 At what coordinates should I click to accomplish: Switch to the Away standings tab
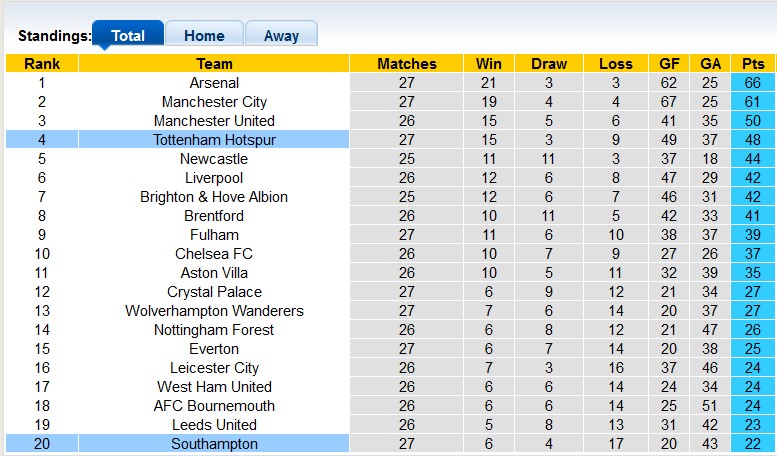[281, 35]
